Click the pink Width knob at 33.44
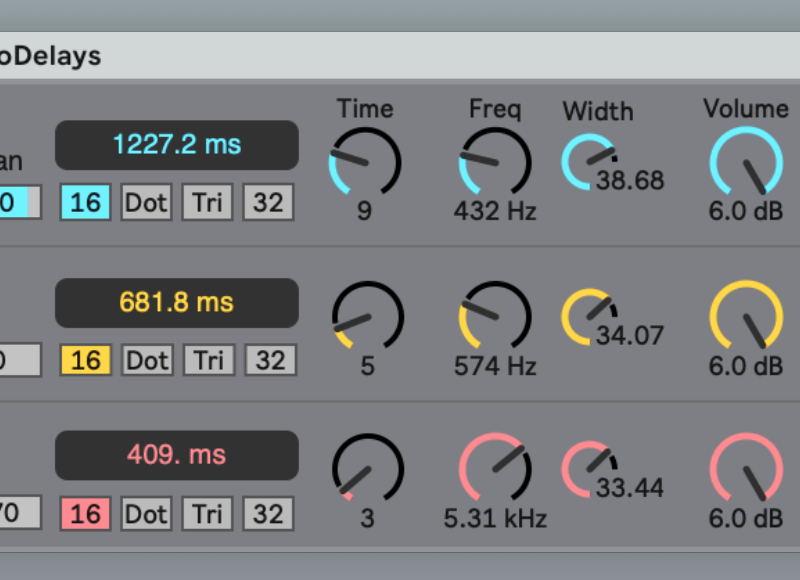The height and width of the screenshot is (580, 800). [587, 466]
